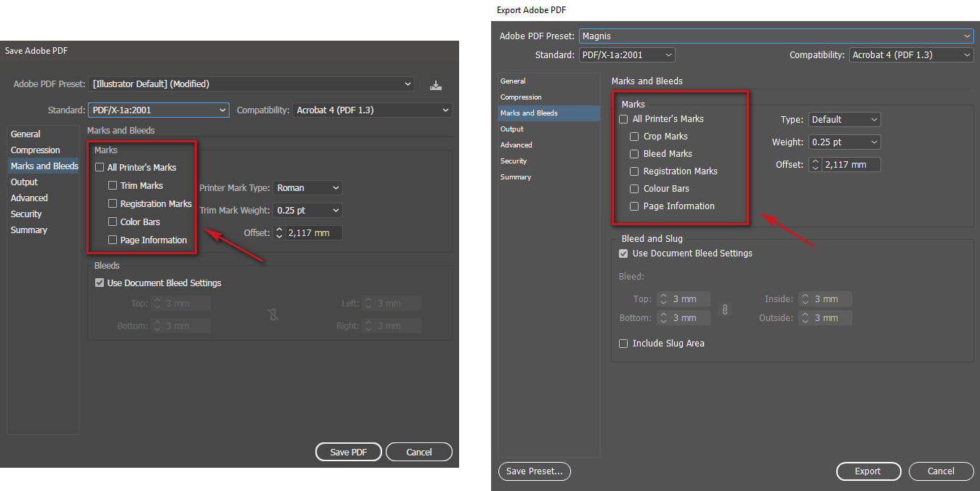
Task: Click the Save Preset... button
Action: tap(534, 471)
